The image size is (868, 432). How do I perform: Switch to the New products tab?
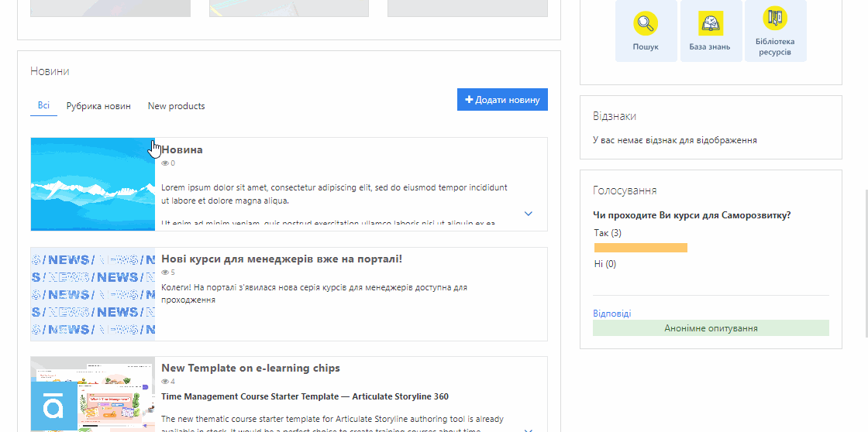click(x=176, y=106)
